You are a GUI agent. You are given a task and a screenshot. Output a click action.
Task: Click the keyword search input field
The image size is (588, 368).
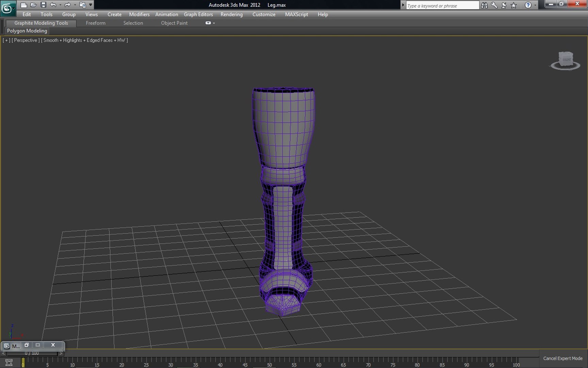[442, 5]
